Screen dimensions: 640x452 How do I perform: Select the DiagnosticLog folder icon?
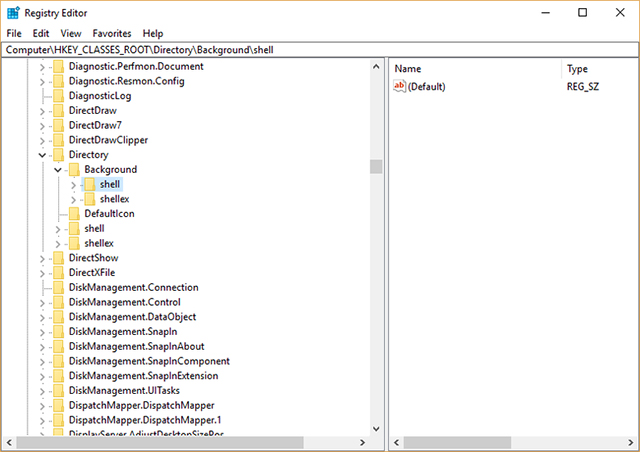(x=59, y=96)
